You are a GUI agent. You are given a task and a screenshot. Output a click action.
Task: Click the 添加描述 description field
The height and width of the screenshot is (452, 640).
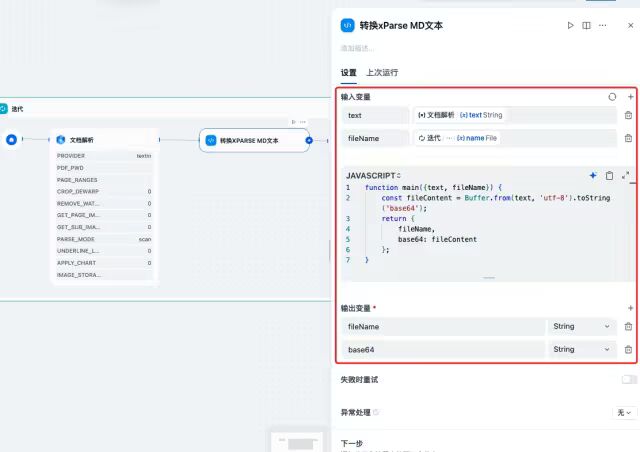[360, 48]
